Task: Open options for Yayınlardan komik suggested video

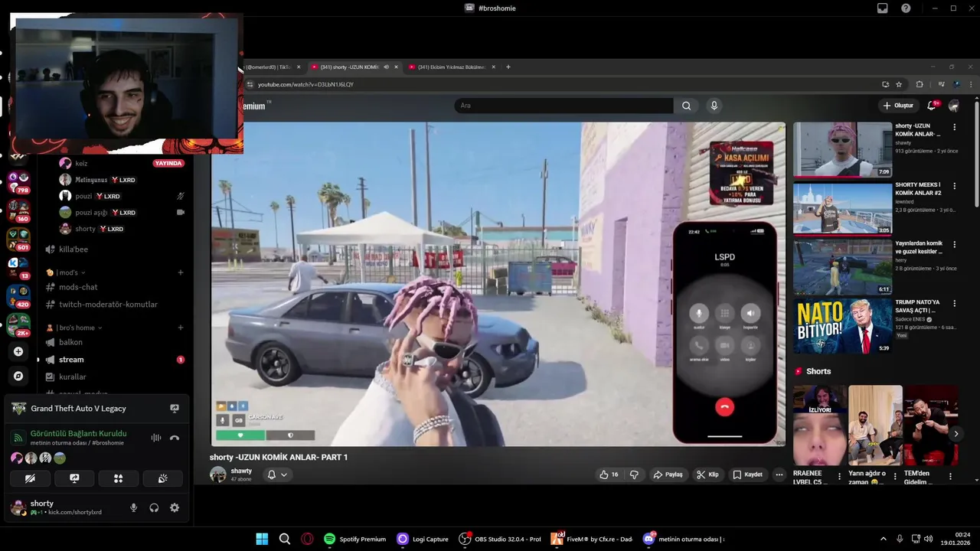Action: (x=954, y=244)
